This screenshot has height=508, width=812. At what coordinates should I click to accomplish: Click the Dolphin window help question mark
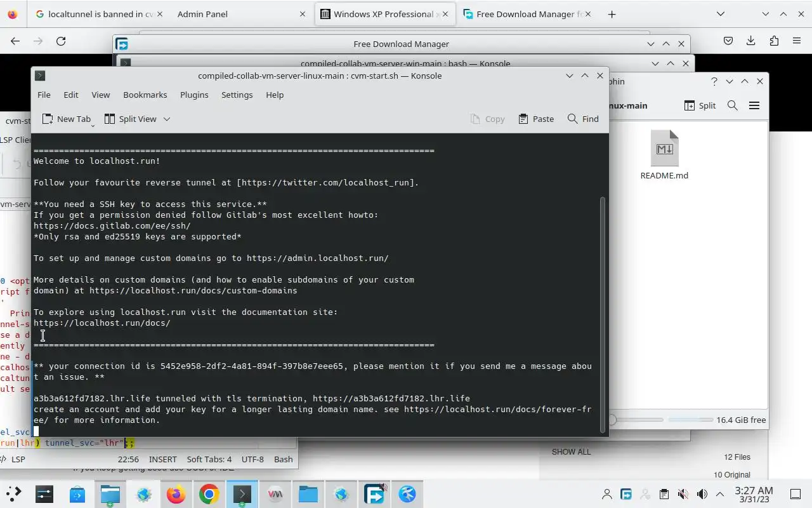click(714, 81)
